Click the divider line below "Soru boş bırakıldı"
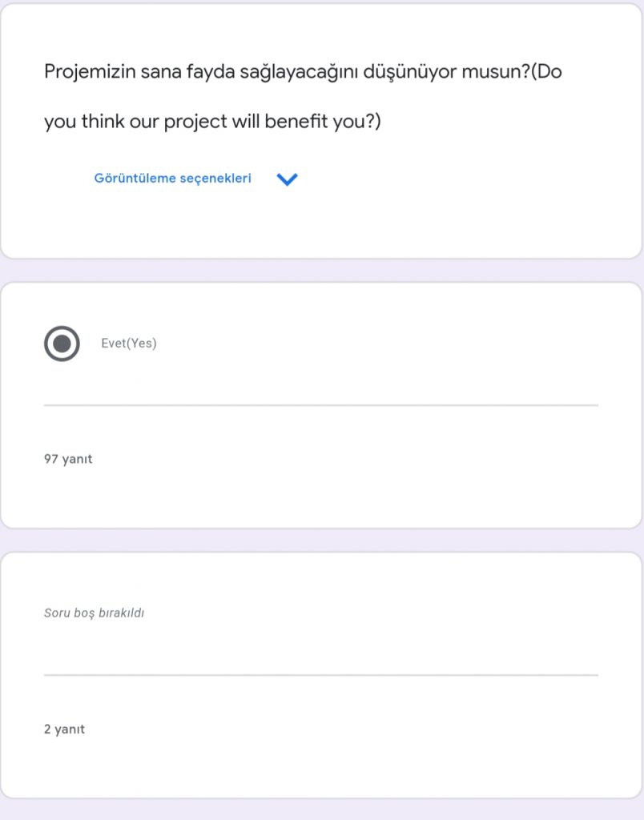 coord(320,675)
